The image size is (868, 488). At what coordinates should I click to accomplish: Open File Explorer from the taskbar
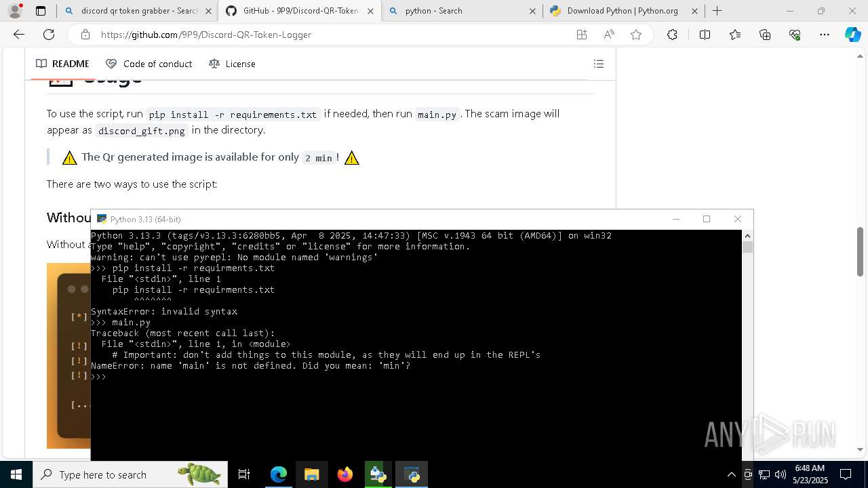(x=312, y=474)
